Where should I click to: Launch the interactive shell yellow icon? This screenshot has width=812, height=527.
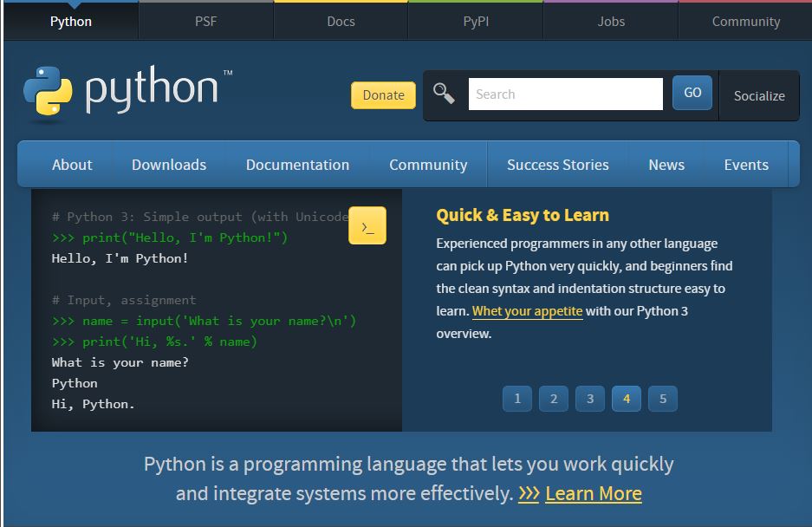point(367,225)
